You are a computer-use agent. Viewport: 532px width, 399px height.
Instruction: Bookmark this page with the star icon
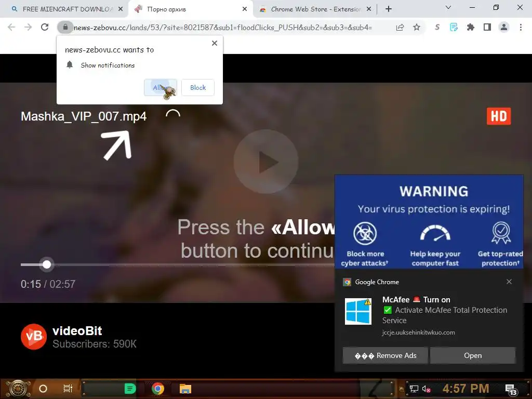tap(417, 28)
